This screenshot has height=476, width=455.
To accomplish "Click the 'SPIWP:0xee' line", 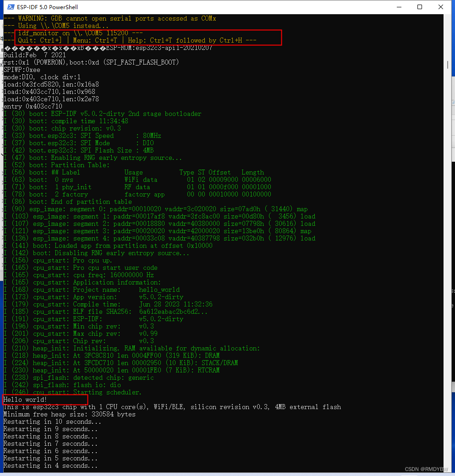I will click(22, 70).
